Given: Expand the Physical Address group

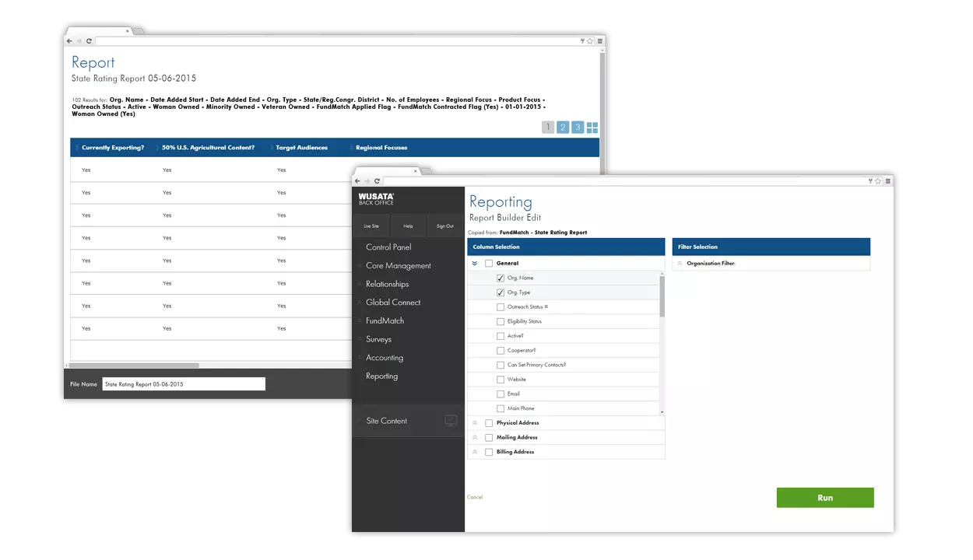Looking at the screenshot, I should pyautogui.click(x=474, y=423).
